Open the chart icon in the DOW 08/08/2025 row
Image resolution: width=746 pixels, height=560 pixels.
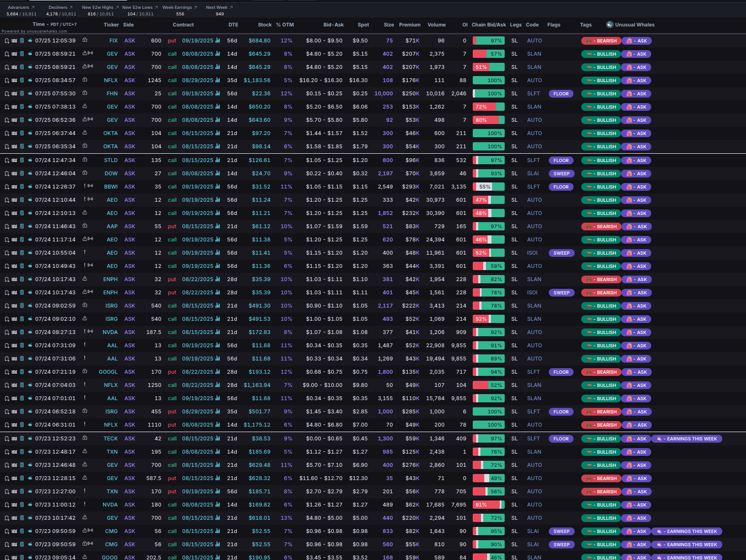pos(218,174)
